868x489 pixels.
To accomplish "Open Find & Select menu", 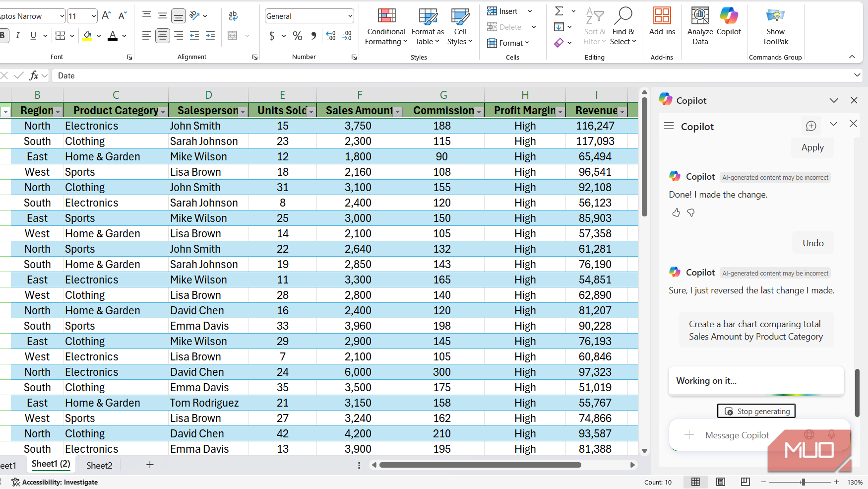I will click(623, 27).
